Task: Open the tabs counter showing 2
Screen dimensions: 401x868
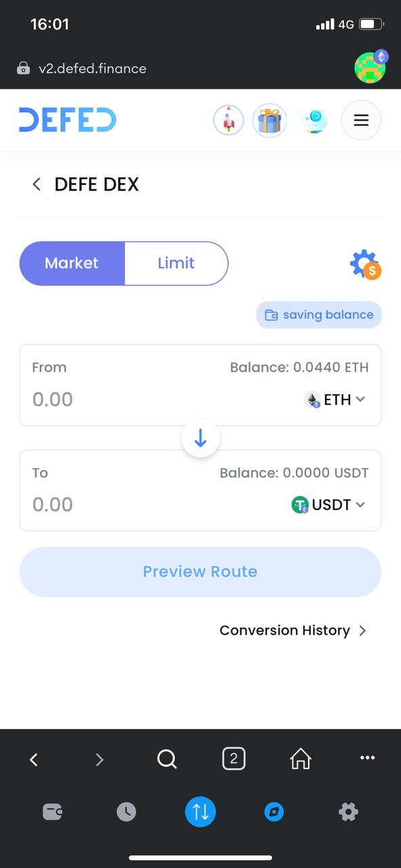Action: click(233, 758)
